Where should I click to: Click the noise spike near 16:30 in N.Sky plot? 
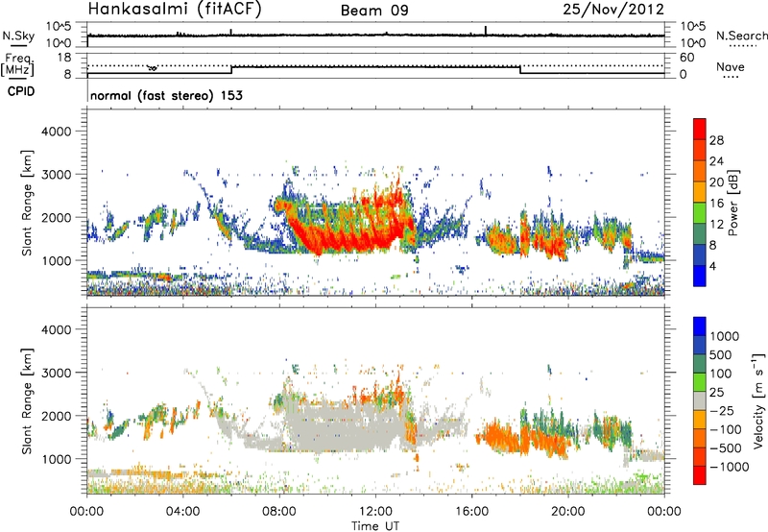pos(486,31)
